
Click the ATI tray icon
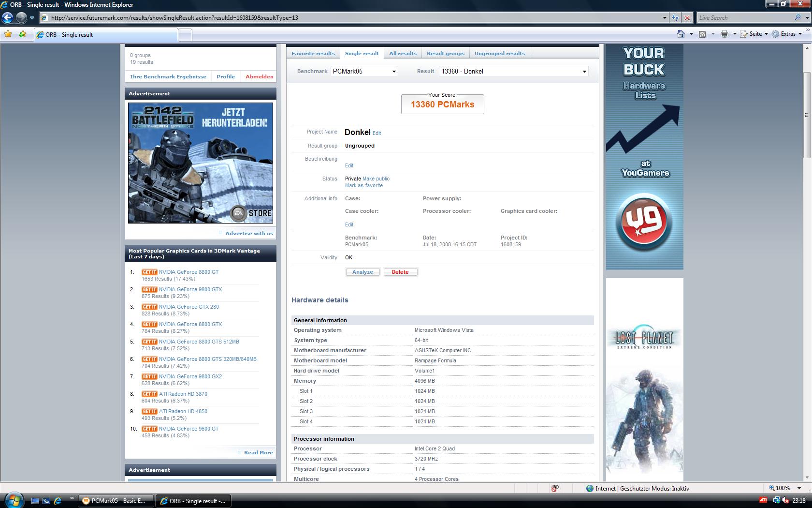[x=763, y=501]
